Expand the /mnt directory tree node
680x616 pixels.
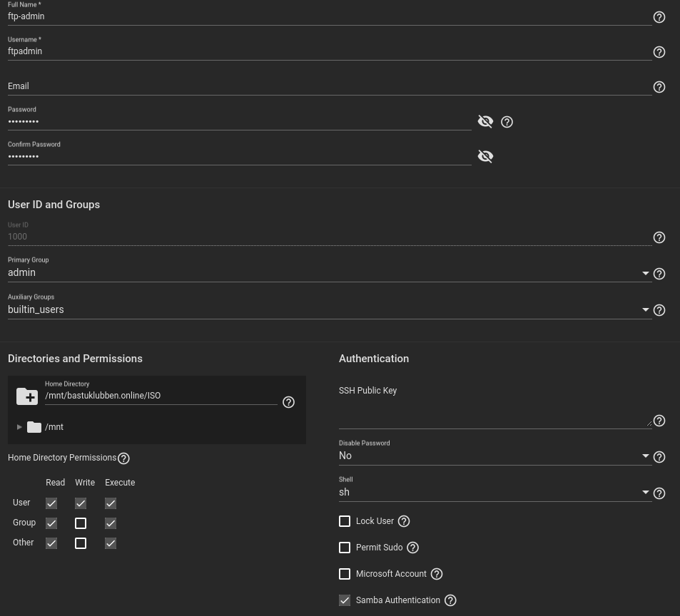pyautogui.click(x=19, y=427)
